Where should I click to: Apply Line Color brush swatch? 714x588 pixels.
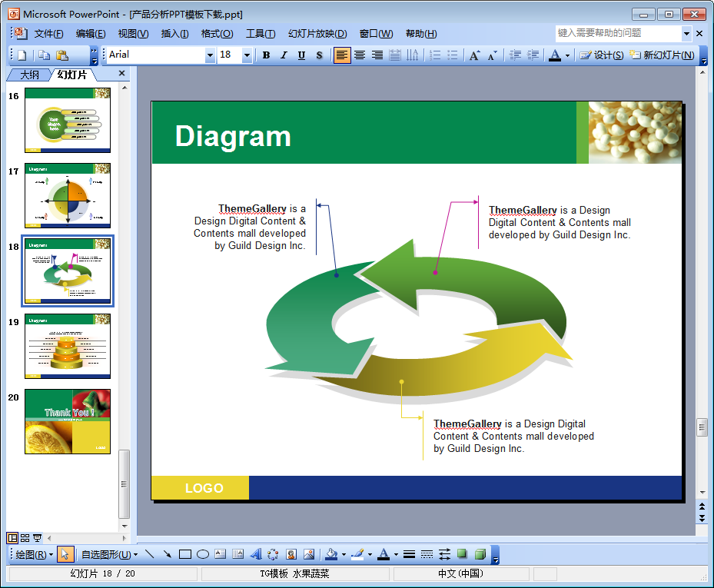(x=358, y=554)
